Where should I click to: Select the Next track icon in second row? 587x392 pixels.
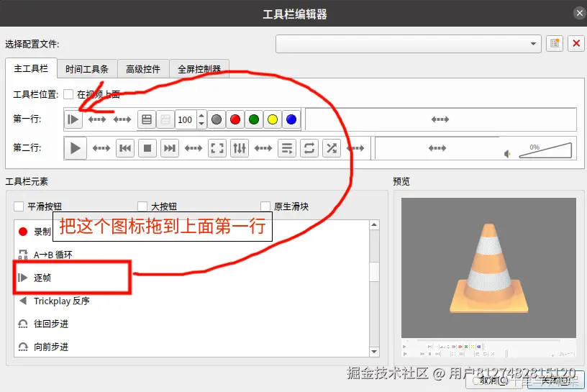170,148
